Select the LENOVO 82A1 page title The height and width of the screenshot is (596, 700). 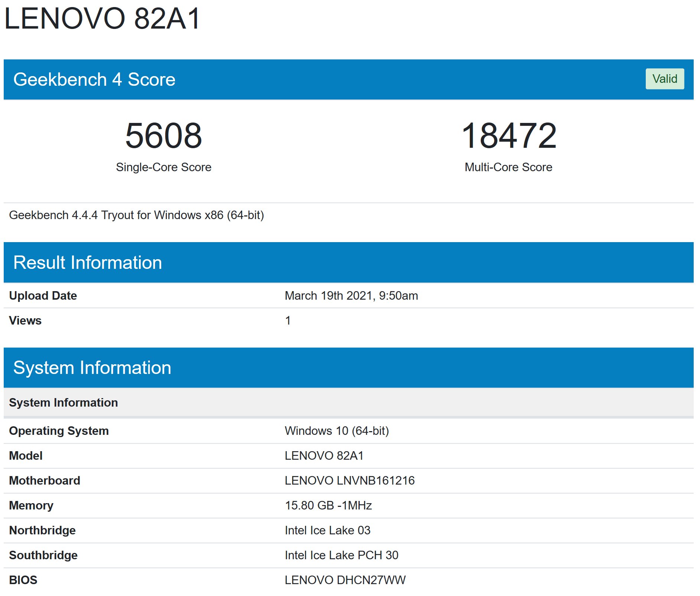(x=102, y=18)
